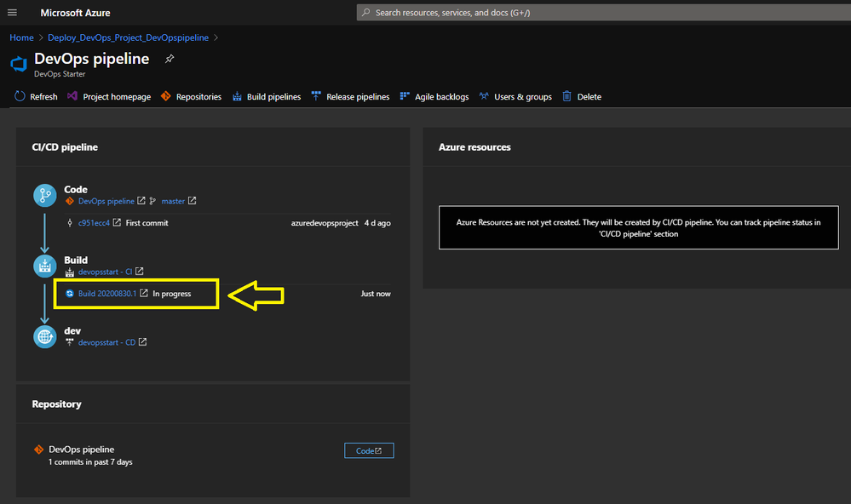Click the Code stage circle icon
Image resolution: width=851 pixels, height=504 pixels.
(45, 195)
